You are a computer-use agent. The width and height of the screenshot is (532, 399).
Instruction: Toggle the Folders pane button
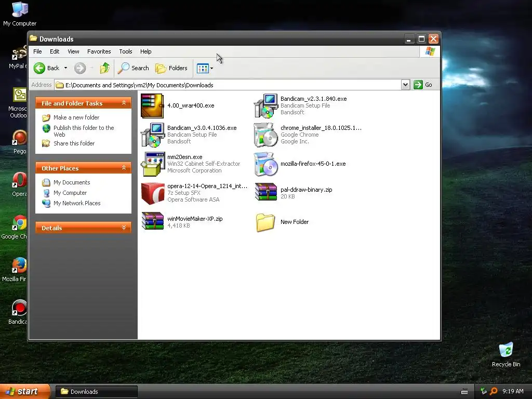(171, 68)
